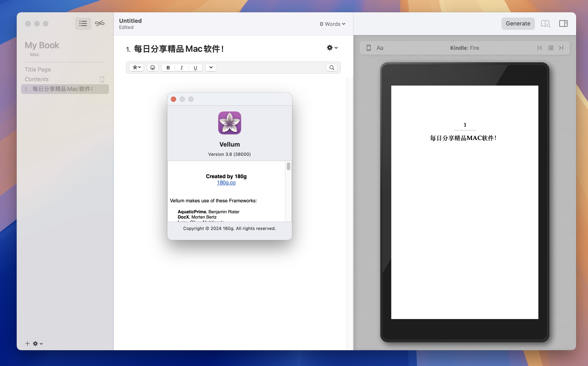Click the device icon beside Contents
The width and height of the screenshot is (588, 366).
coord(102,79)
